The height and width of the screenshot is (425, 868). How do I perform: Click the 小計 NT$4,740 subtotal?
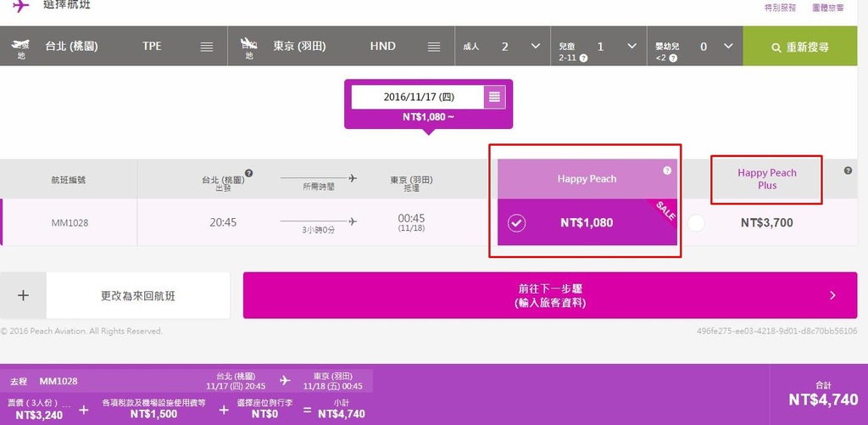pyautogui.click(x=342, y=413)
